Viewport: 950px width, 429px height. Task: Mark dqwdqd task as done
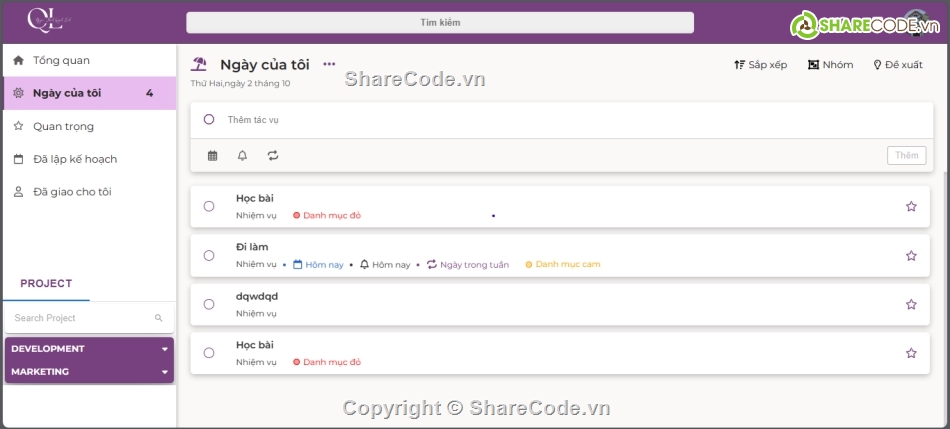(209, 304)
